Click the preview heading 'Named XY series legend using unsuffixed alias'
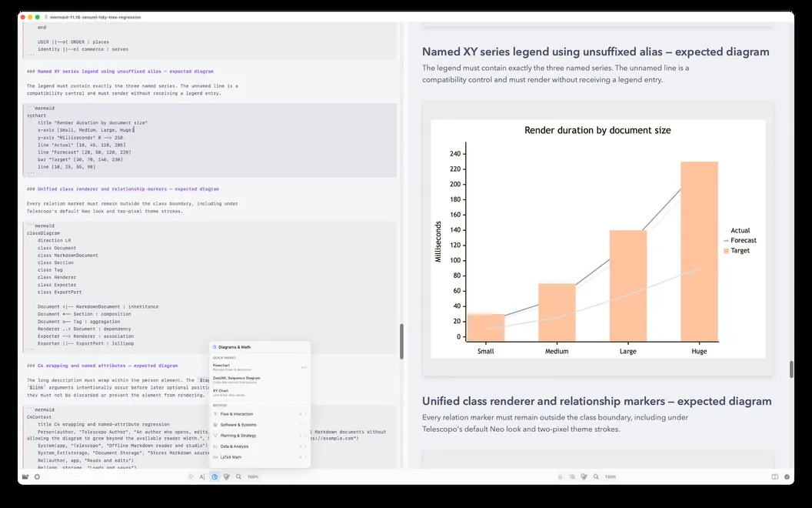Screen dimensions: 812x508 [x=542, y=52]
